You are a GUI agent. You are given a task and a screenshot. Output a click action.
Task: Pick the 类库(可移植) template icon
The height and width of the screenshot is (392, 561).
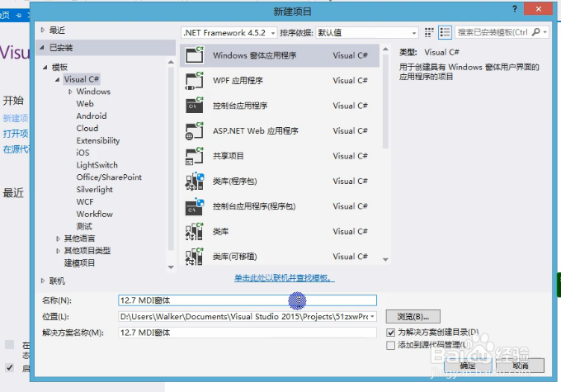coord(195,256)
